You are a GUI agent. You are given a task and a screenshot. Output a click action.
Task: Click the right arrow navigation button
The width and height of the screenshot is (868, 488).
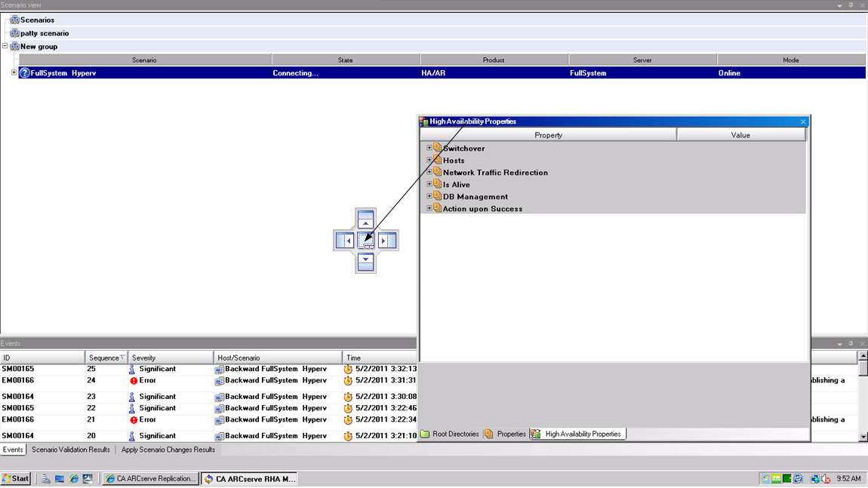(386, 240)
